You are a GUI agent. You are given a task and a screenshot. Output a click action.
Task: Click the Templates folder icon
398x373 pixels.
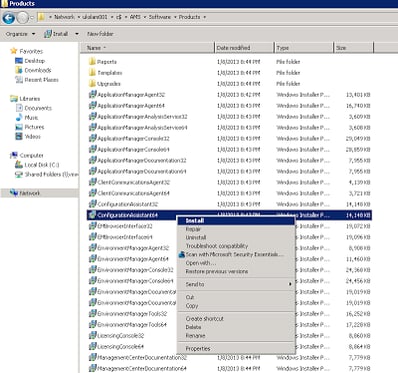(92, 73)
